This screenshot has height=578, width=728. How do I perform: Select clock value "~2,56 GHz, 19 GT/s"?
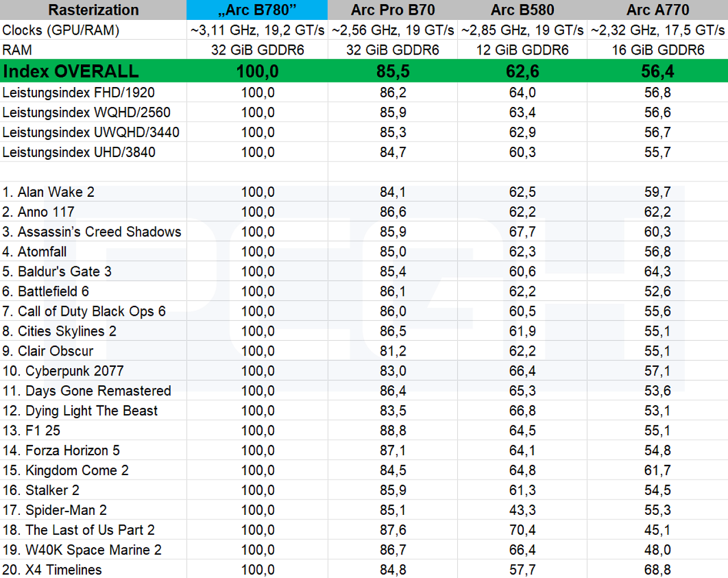pos(392,30)
